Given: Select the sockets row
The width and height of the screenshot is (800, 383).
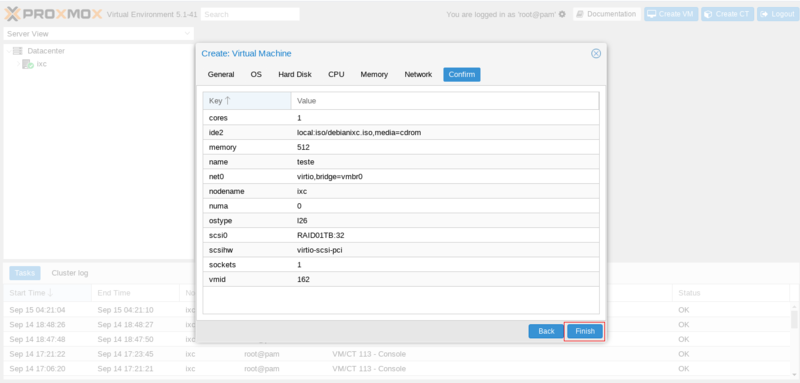Looking at the screenshot, I should (401, 265).
